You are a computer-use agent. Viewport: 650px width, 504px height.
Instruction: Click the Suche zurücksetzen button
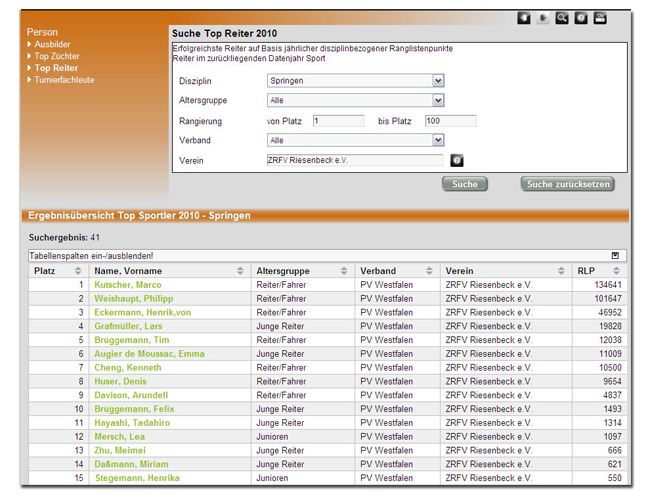(567, 184)
